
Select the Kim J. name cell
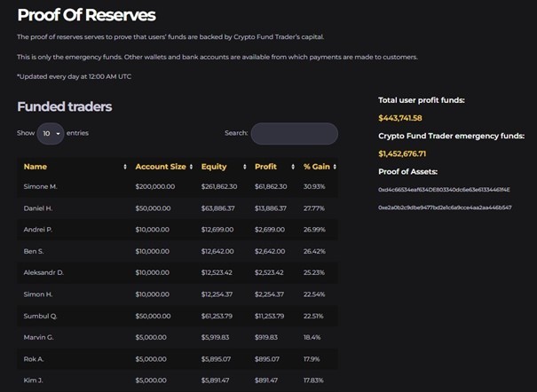point(33,380)
